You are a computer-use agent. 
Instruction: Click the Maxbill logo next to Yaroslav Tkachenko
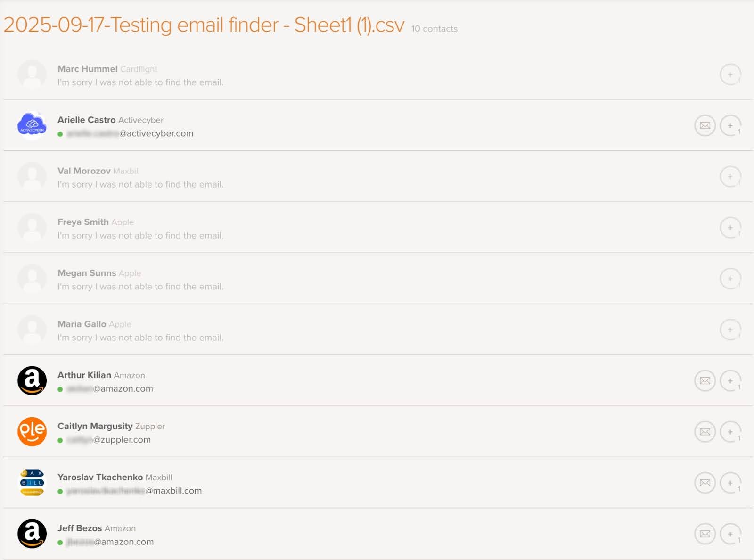tap(32, 483)
